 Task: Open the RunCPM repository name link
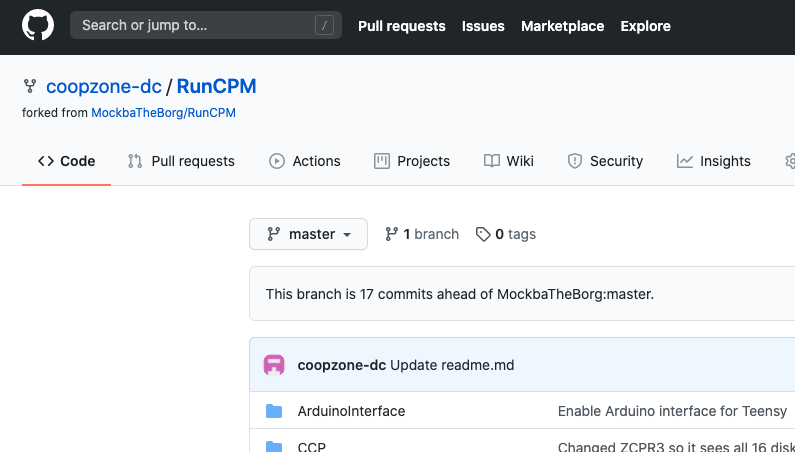tap(216, 86)
